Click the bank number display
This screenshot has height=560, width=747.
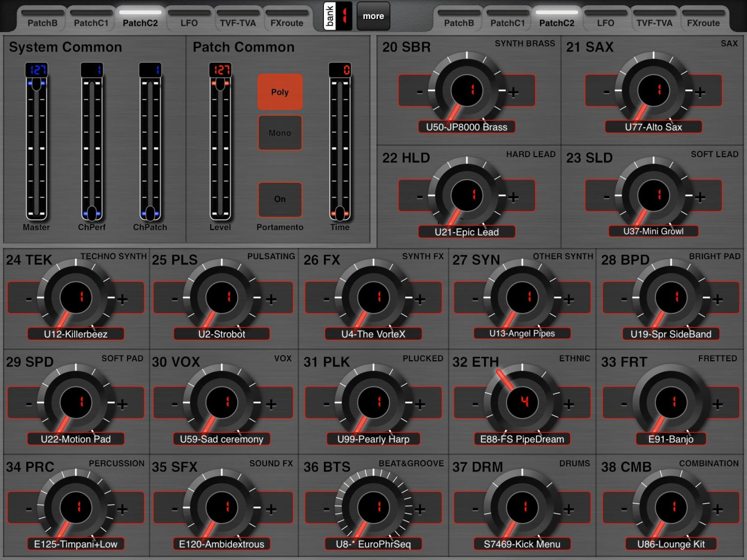tap(344, 16)
